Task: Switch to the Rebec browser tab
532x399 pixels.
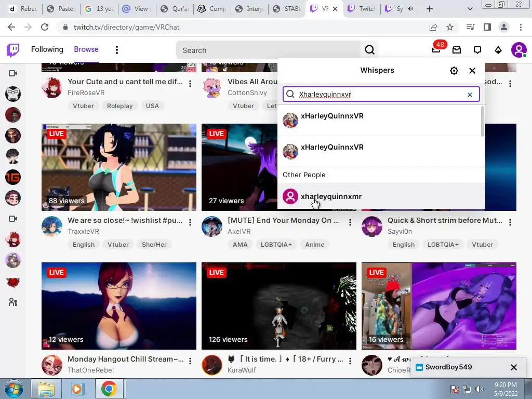Action: [23, 9]
